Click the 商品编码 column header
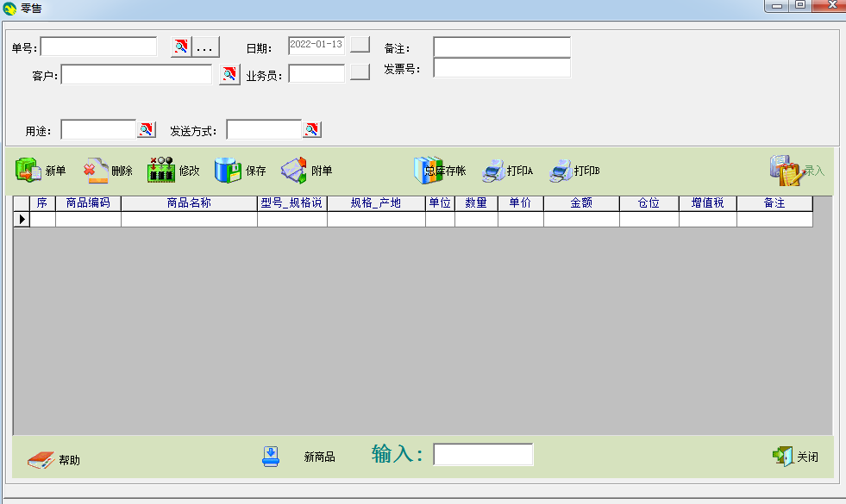Viewport: 846px width, 504px height. 88,203
